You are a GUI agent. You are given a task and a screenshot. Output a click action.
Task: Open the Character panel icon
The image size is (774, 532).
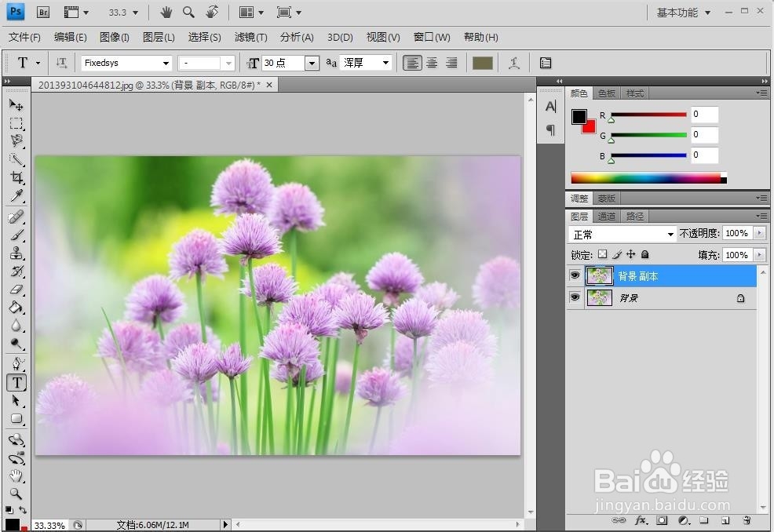pos(551,107)
